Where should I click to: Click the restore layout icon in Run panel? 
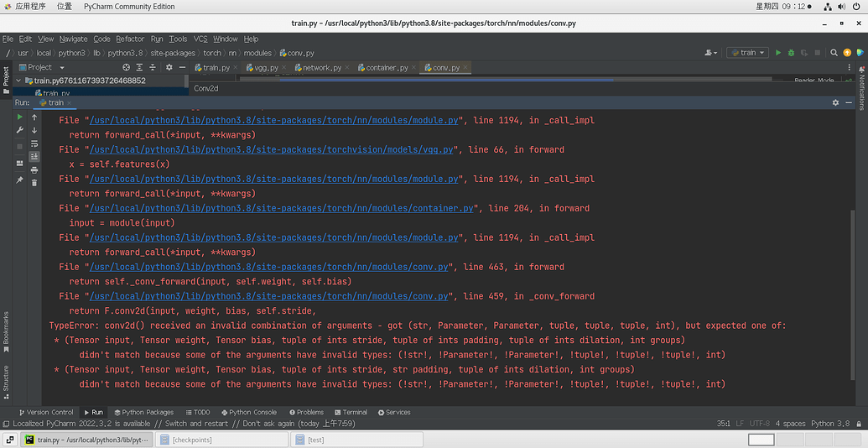point(20,164)
